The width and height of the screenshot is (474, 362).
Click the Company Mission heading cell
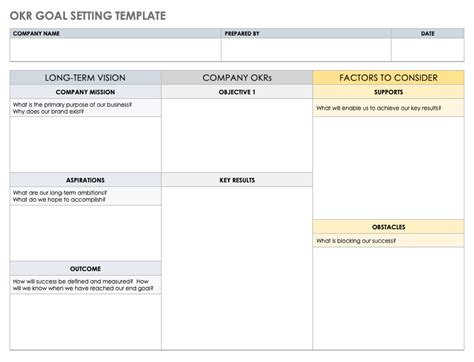(85, 92)
